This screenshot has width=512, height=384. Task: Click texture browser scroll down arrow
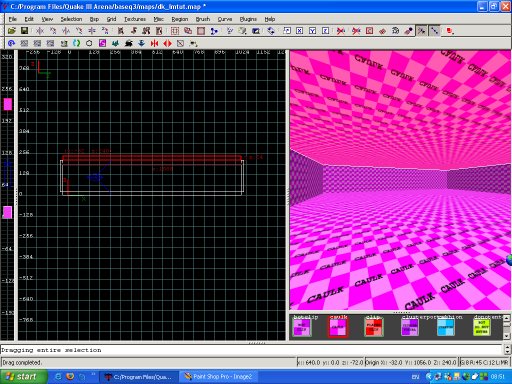click(506, 336)
